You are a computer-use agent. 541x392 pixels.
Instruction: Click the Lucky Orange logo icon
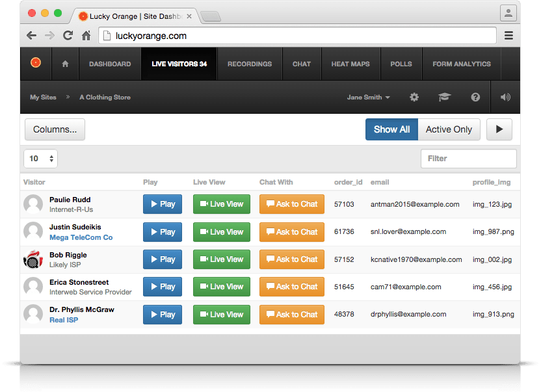(x=36, y=63)
